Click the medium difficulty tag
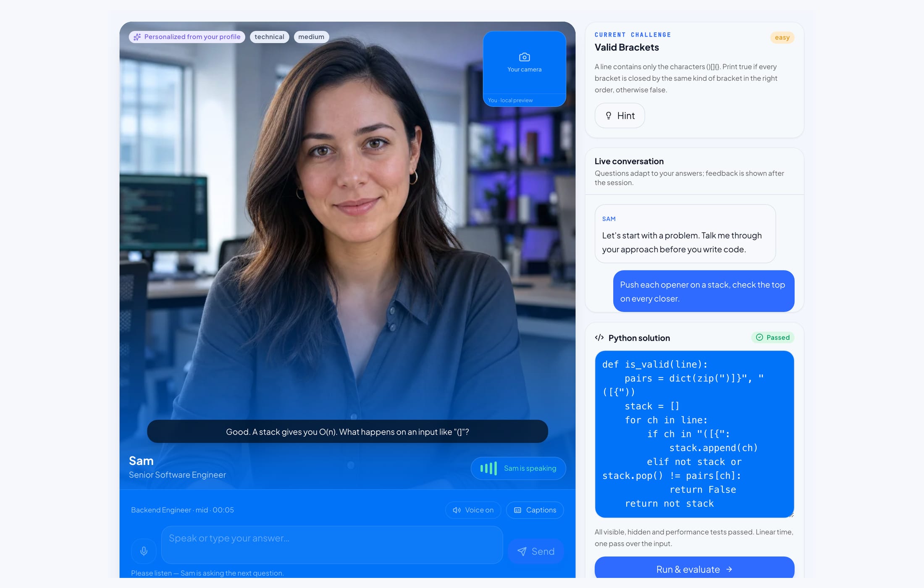This screenshot has width=924, height=588. click(x=311, y=37)
